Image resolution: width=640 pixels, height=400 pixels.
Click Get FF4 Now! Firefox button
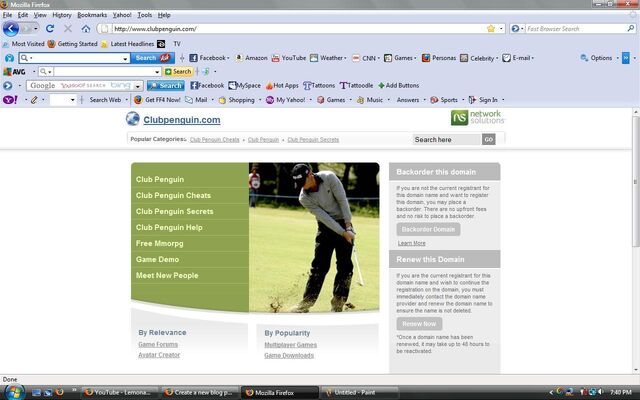pyautogui.click(x=157, y=100)
